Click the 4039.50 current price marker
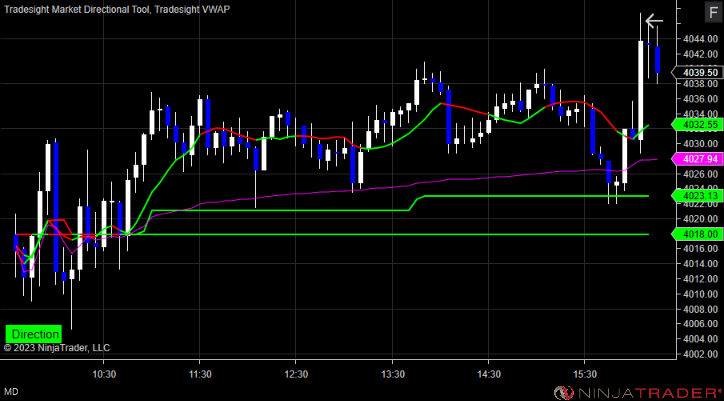Screen dimensions: 724x401 pos(698,73)
